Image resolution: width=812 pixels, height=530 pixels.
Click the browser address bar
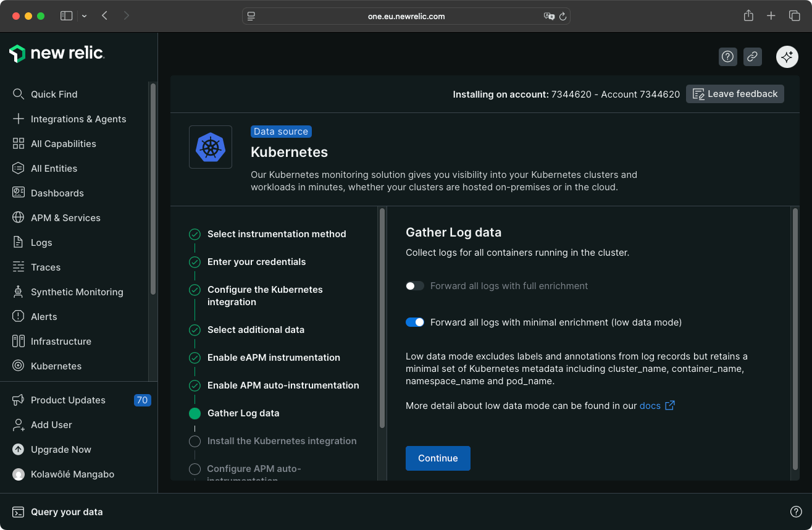tap(406, 16)
